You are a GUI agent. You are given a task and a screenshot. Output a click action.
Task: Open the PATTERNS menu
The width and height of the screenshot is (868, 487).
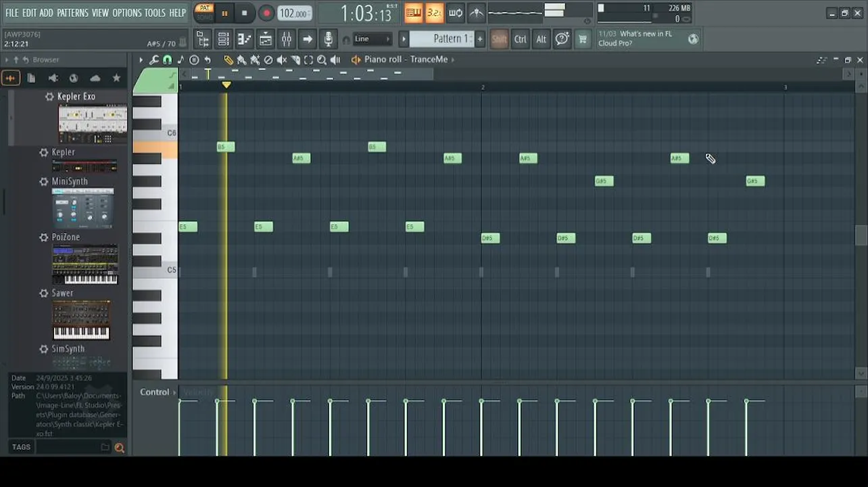72,13
